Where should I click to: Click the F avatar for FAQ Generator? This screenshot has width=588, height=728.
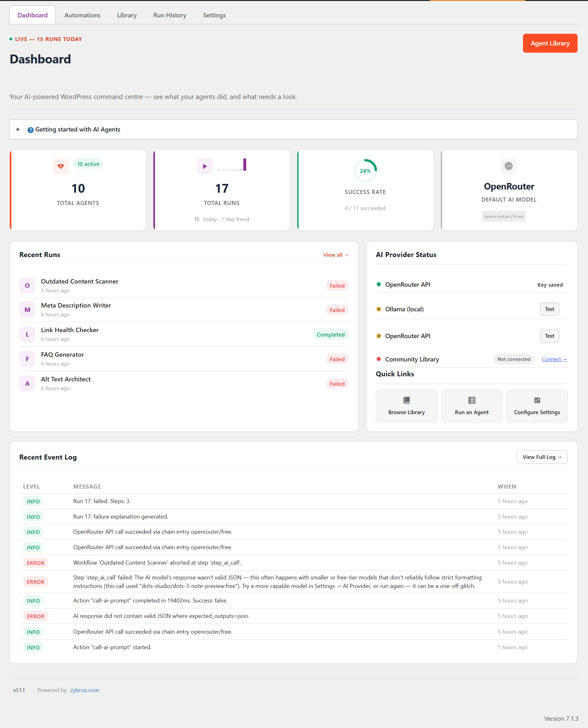pos(27,359)
